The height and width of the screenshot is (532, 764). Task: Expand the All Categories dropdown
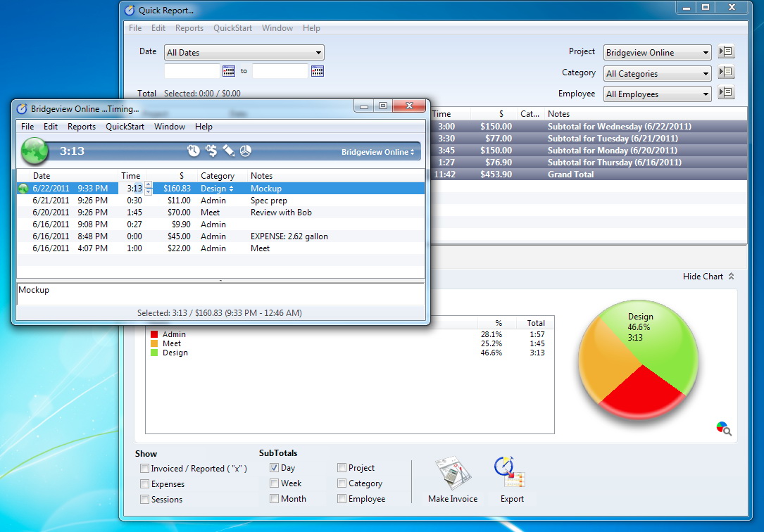click(x=658, y=73)
